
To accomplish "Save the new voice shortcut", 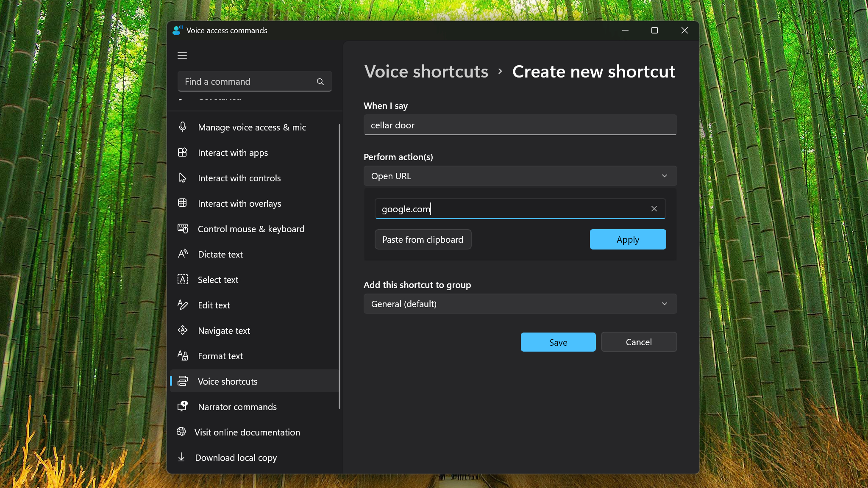I will (x=558, y=342).
